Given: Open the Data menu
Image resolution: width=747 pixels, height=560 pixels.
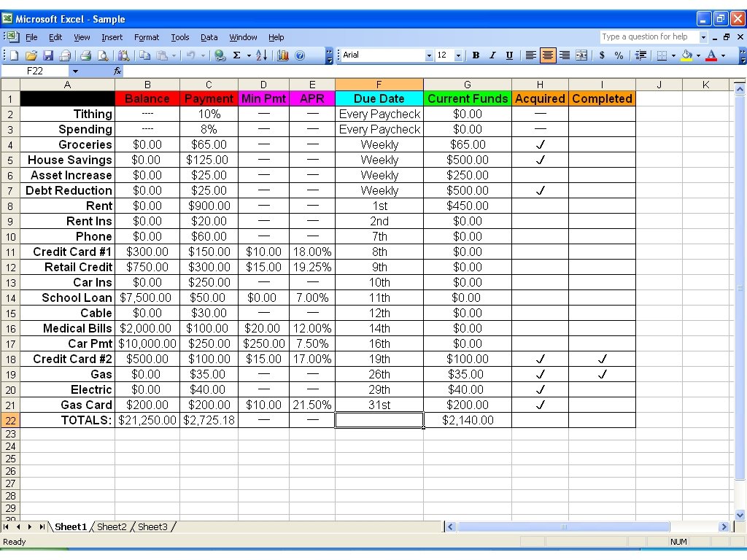Looking at the screenshot, I should coord(209,37).
